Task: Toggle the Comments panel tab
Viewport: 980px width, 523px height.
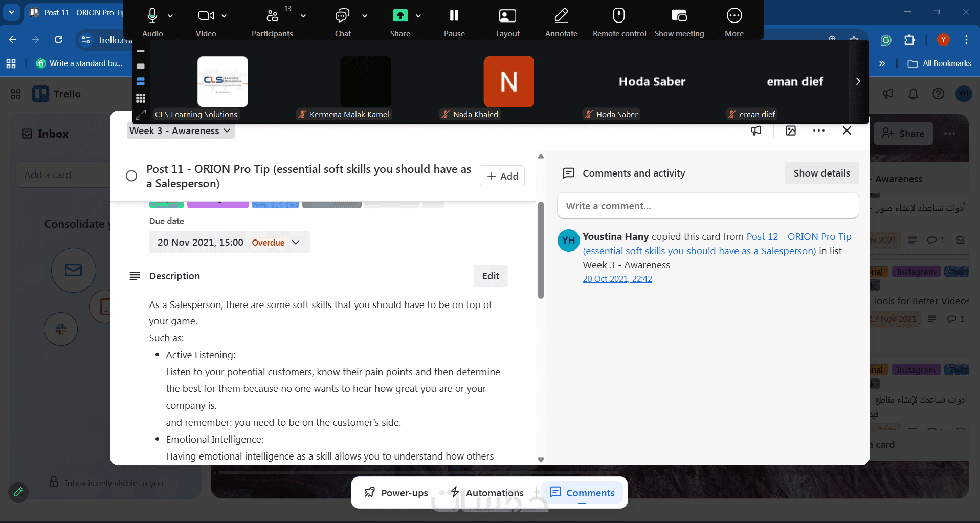Action: point(582,493)
